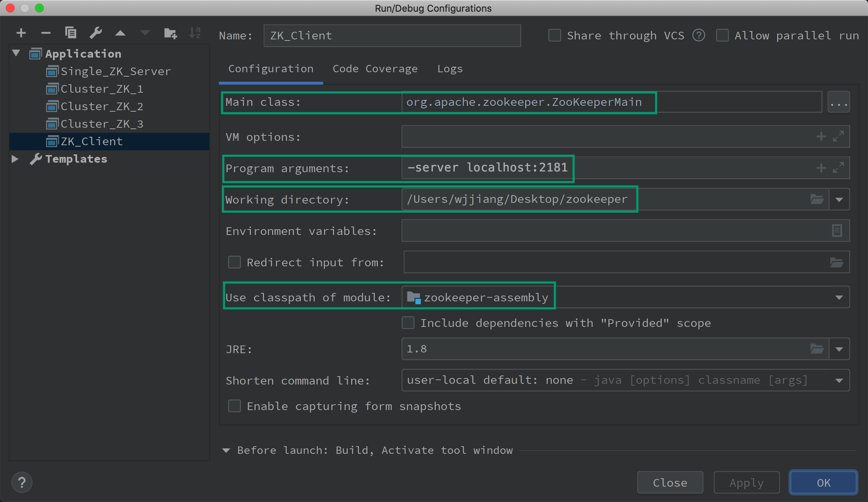The image size is (868, 502).
Task: Expand the Templates tree item
Action: click(16, 159)
